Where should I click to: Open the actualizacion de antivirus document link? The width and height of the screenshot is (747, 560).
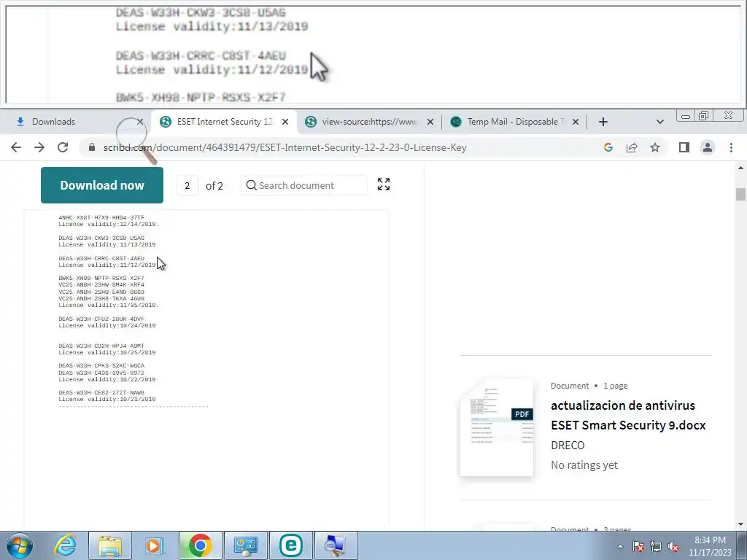point(628,415)
